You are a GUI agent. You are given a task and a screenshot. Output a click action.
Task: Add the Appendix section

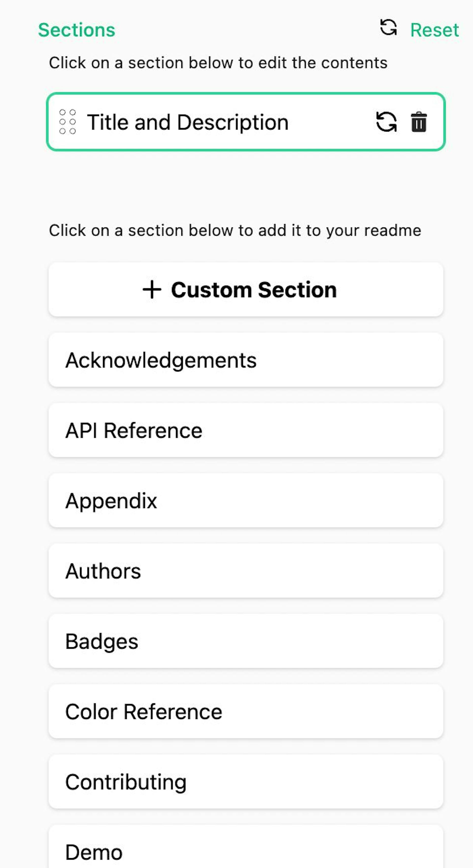(x=245, y=501)
